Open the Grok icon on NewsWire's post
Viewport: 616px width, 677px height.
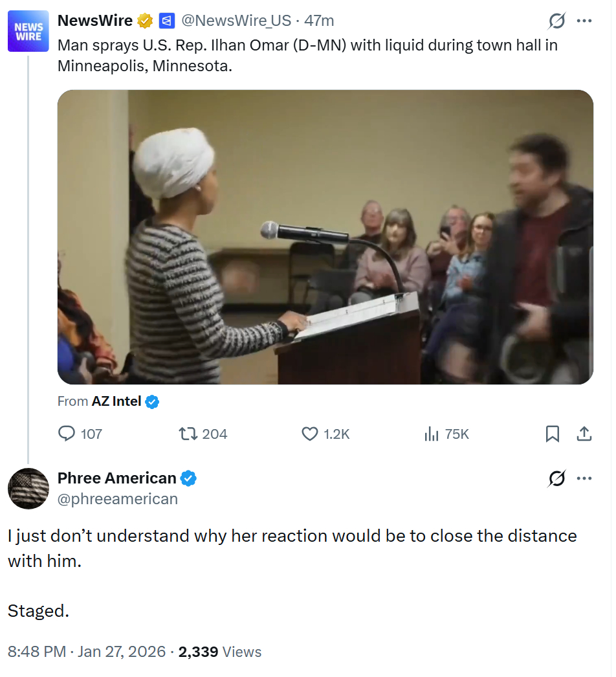(x=556, y=21)
